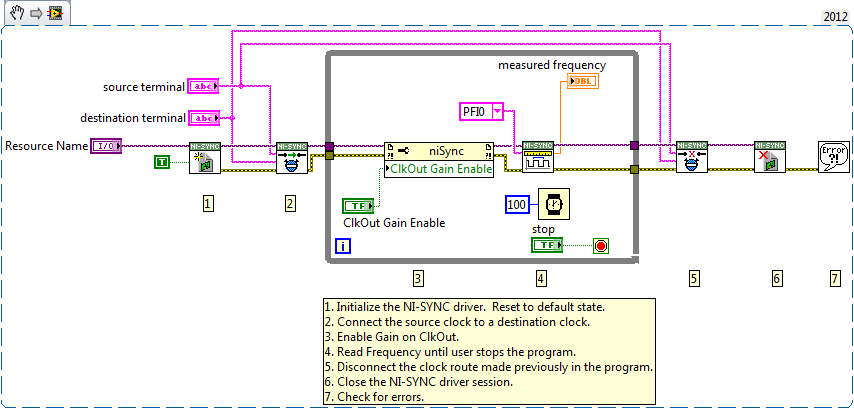Click the ClkOut Gain Enable property row
Screen dimensions: 854x409
439,169
